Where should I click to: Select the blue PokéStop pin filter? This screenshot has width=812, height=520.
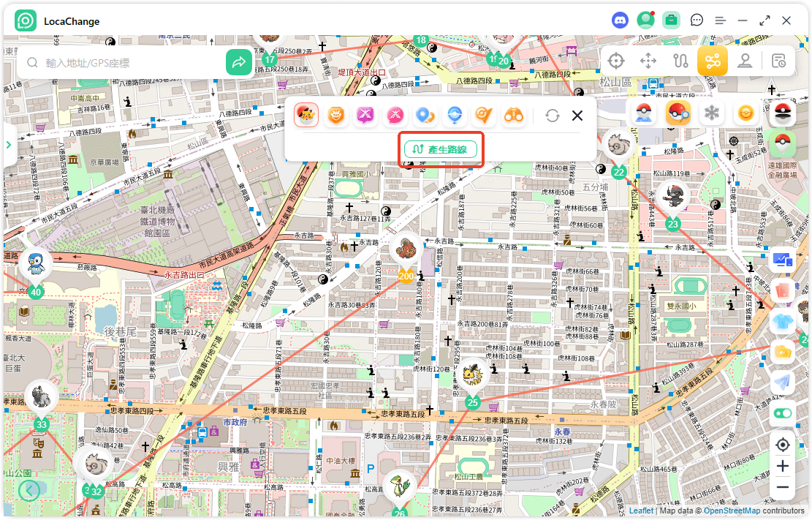pyautogui.click(x=455, y=115)
